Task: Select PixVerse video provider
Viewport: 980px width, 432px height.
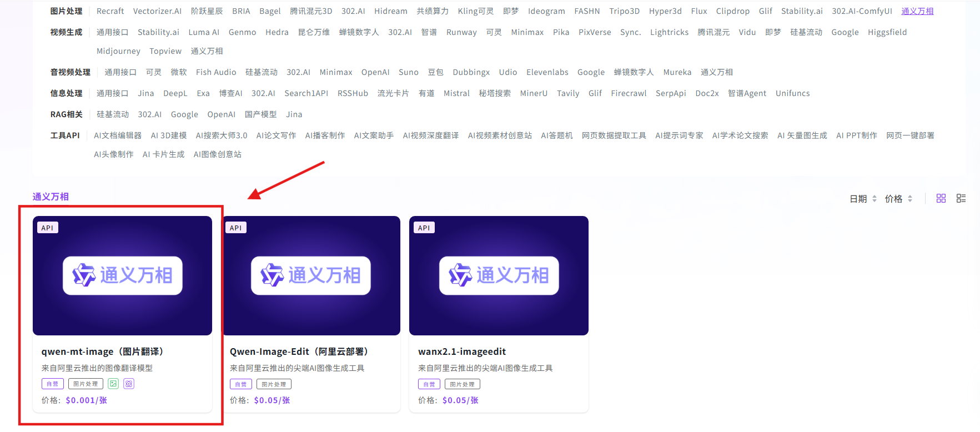Action: (595, 32)
